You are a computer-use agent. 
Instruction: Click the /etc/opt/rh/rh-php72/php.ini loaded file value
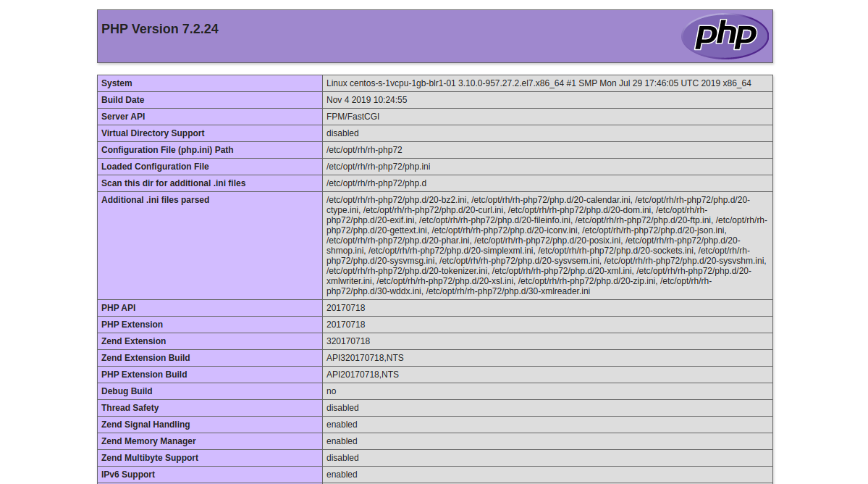[x=378, y=167]
